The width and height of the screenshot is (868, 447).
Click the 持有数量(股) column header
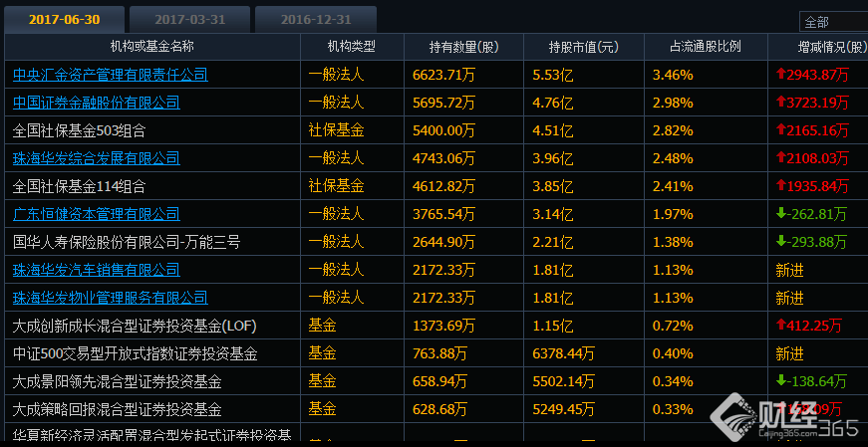coord(463,47)
